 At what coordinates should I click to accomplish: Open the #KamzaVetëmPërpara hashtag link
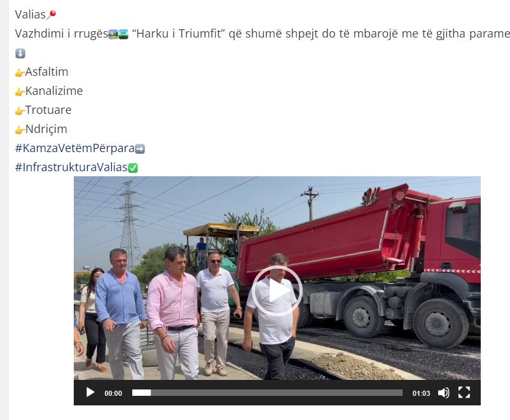74,148
